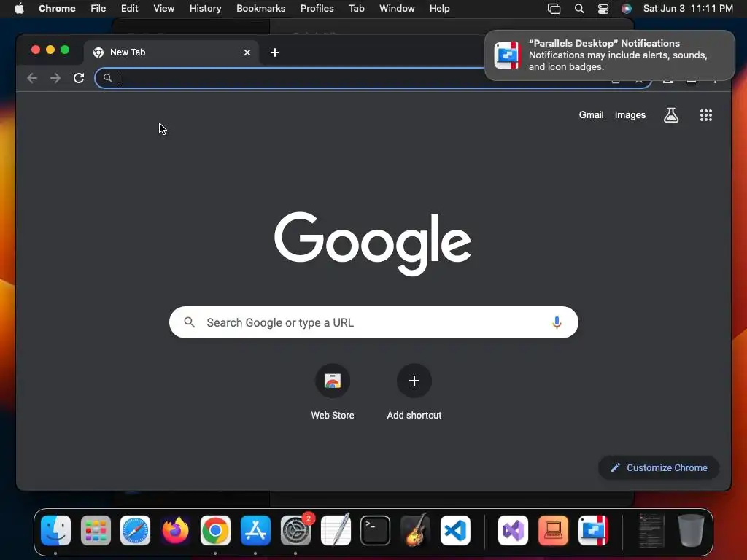Viewport: 747px width, 560px height.
Task: Open a new tab with the plus icon
Action: coord(275,52)
